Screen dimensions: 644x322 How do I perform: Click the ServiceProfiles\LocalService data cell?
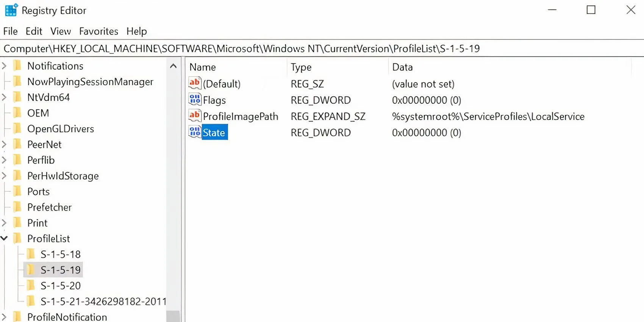point(488,116)
